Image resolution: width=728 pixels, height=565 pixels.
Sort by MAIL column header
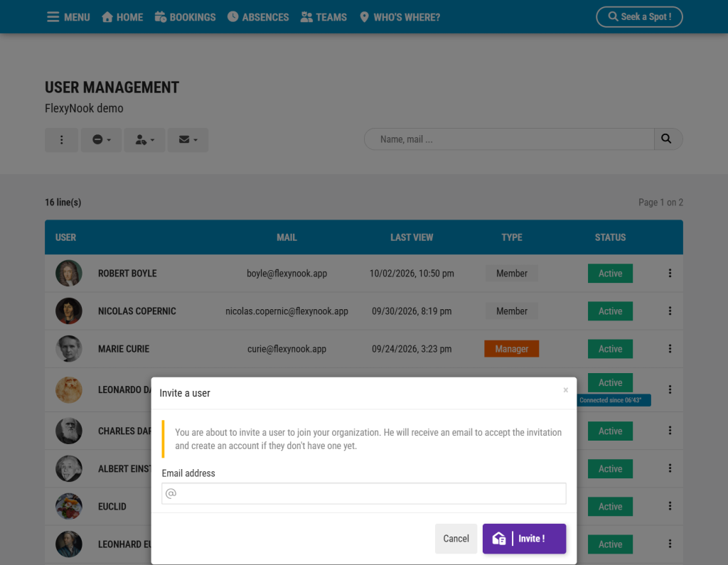coord(287,237)
